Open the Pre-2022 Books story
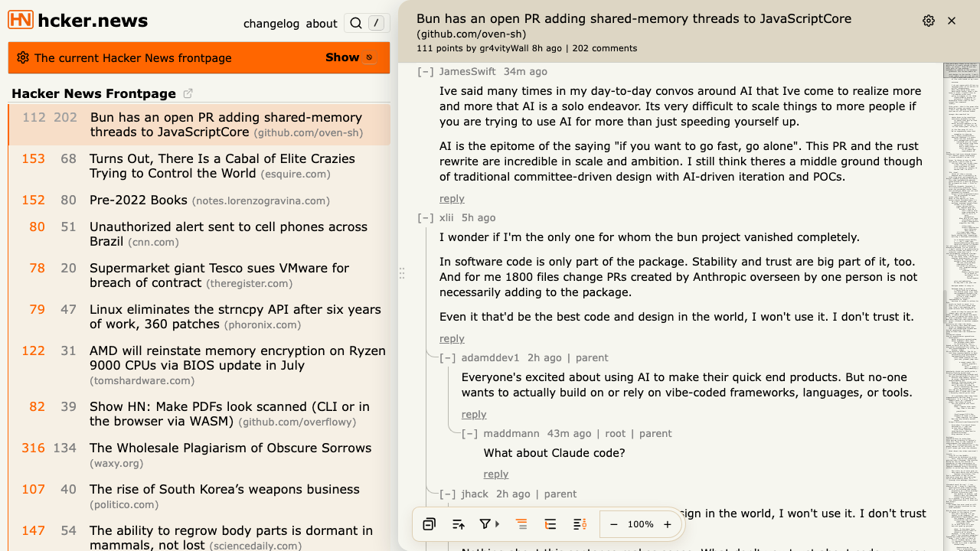 click(139, 200)
